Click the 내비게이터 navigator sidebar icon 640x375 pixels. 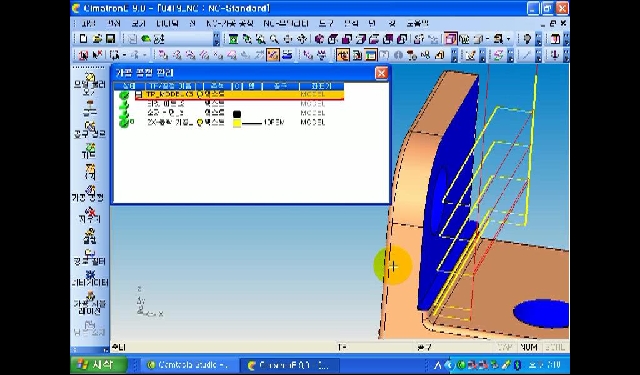(89, 278)
